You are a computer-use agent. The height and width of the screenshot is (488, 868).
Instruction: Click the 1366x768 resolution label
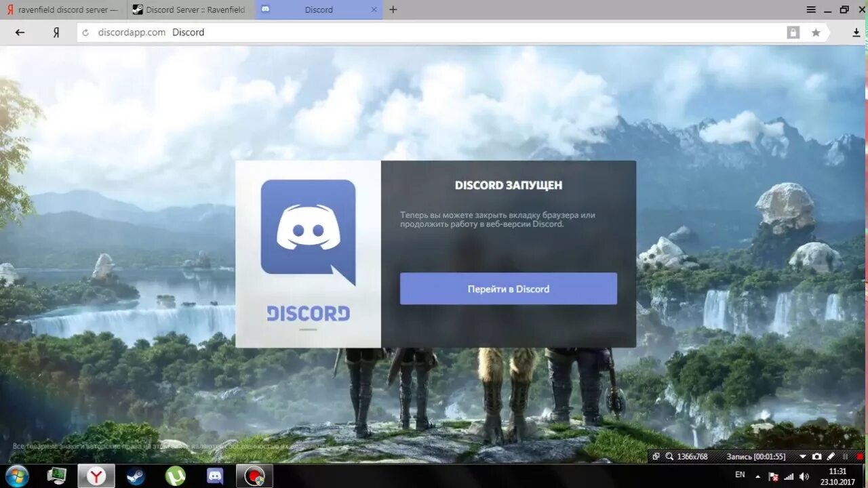coord(692,457)
